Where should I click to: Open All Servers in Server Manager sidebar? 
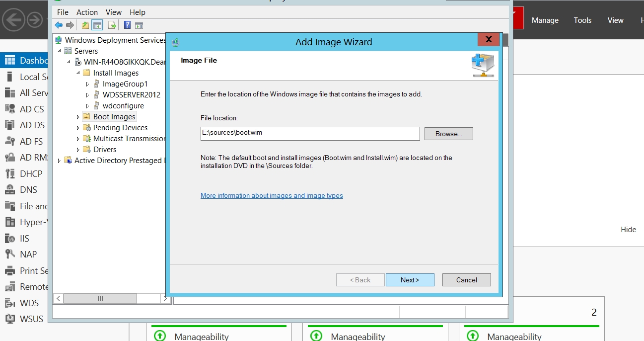[x=26, y=93]
